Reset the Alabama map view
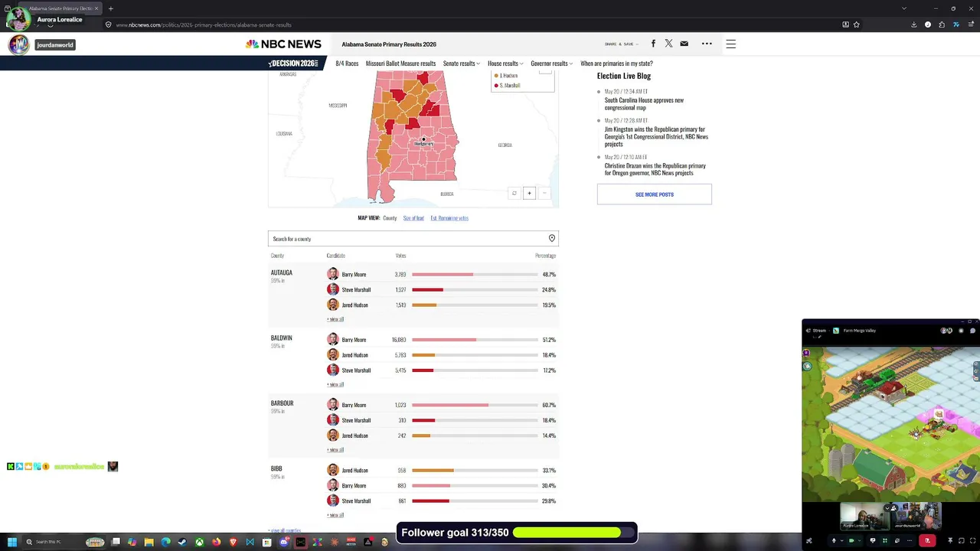Screen dimensions: 980x551 click(514, 193)
